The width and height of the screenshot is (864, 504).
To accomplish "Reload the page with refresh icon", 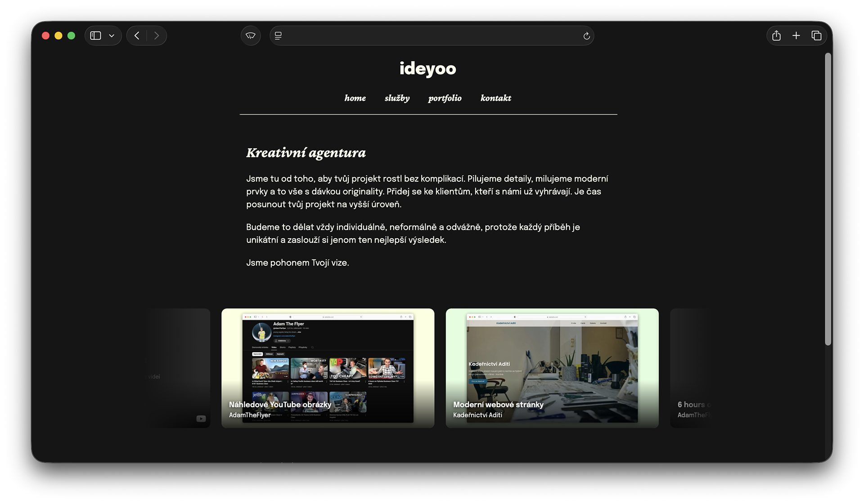I will [586, 36].
